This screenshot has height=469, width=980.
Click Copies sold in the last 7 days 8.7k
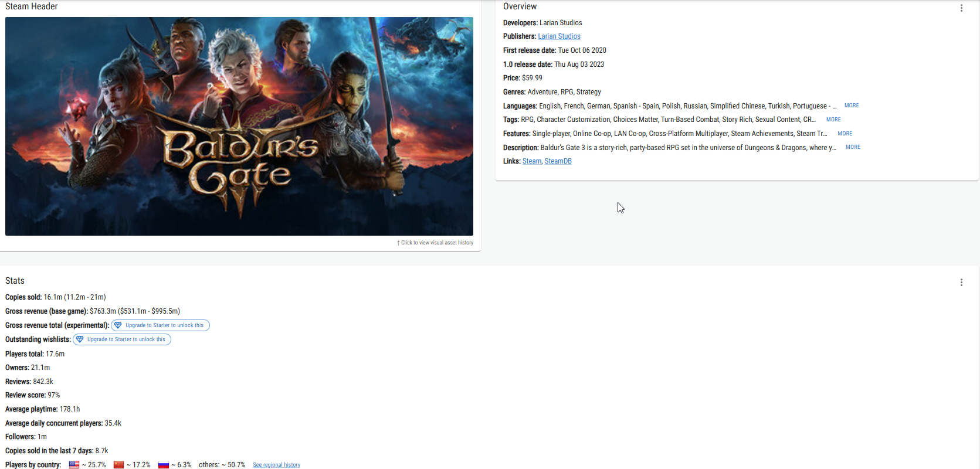point(102,451)
